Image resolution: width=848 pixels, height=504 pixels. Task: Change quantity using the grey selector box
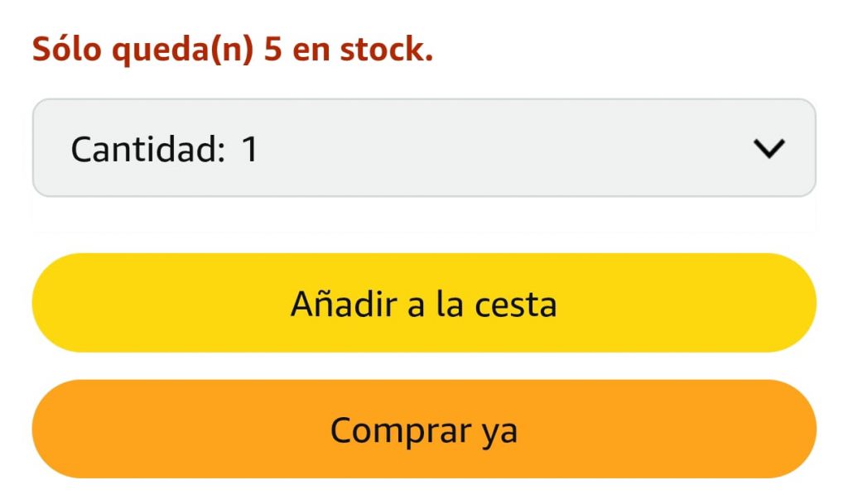click(x=497, y=148)
